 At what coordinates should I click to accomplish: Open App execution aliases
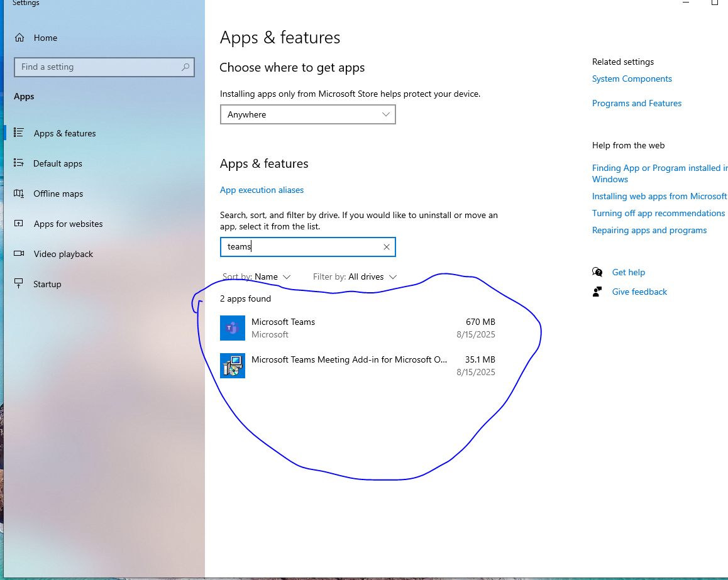pos(262,190)
